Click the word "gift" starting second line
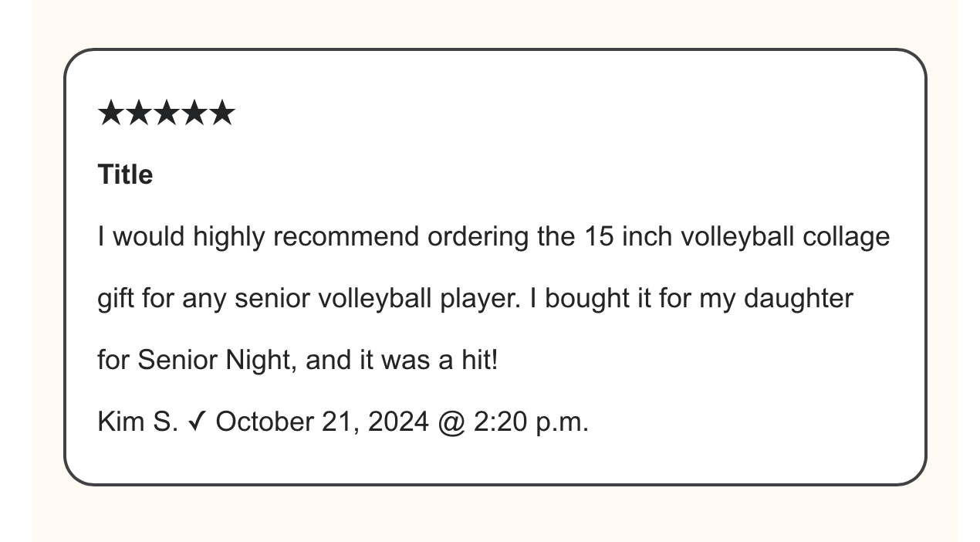The height and width of the screenshot is (542, 980). pyautogui.click(x=116, y=298)
